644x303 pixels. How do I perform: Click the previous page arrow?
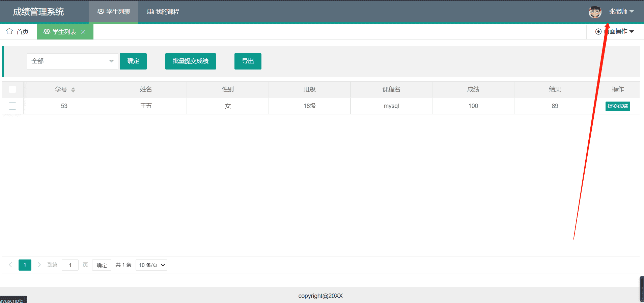[10, 265]
